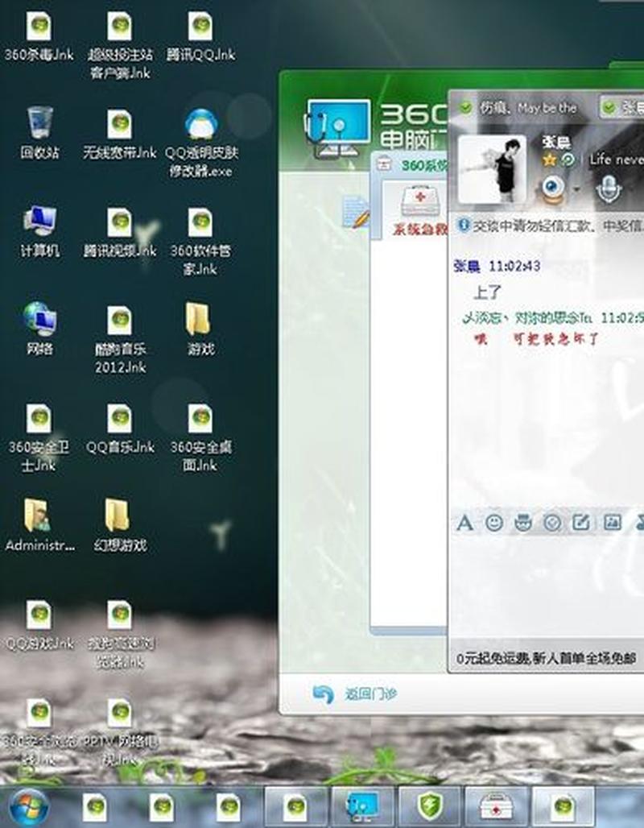Click the send picture icon in QQ chat
Viewport: 644px width, 828px height.
point(613,523)
